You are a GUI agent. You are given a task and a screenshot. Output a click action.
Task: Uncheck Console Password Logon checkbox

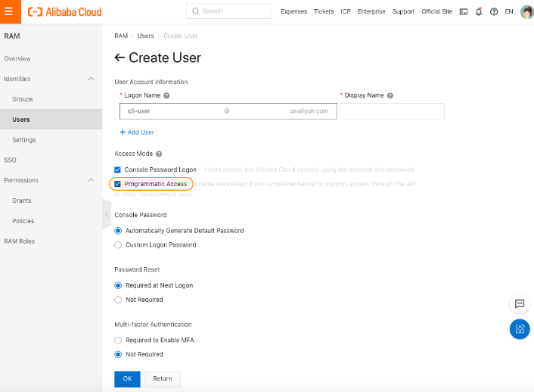[x=118, y=170]
